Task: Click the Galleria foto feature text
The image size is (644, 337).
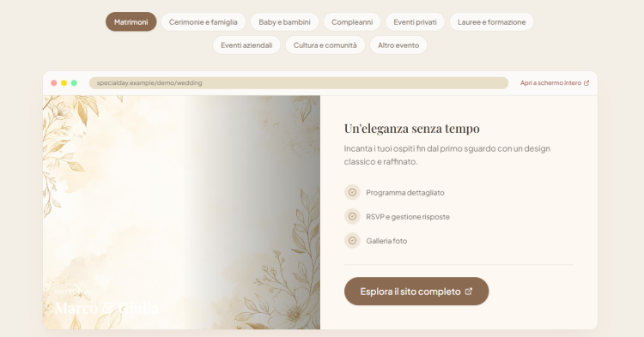Action: (x=386, y=241)
